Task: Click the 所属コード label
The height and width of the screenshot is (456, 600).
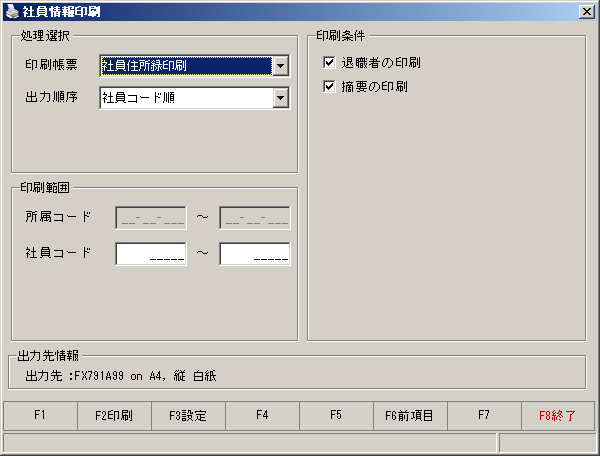Action: [58, 217]
